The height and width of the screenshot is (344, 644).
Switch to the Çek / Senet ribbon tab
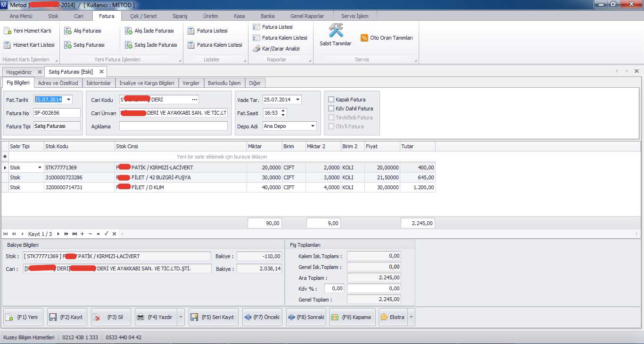coord(143,16)
